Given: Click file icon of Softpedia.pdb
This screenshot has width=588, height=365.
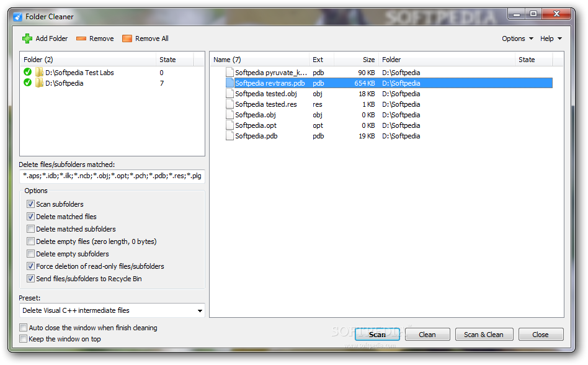Looking at the screenshot, I should point(229,135).
